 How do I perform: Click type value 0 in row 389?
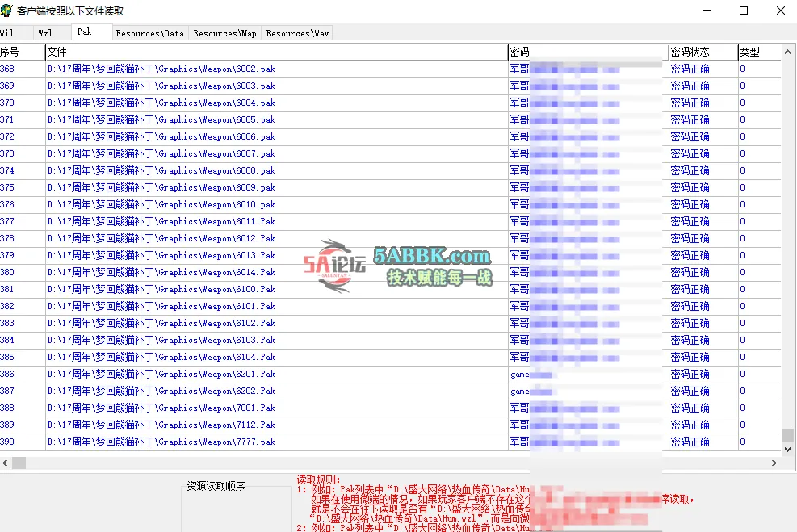743,425
